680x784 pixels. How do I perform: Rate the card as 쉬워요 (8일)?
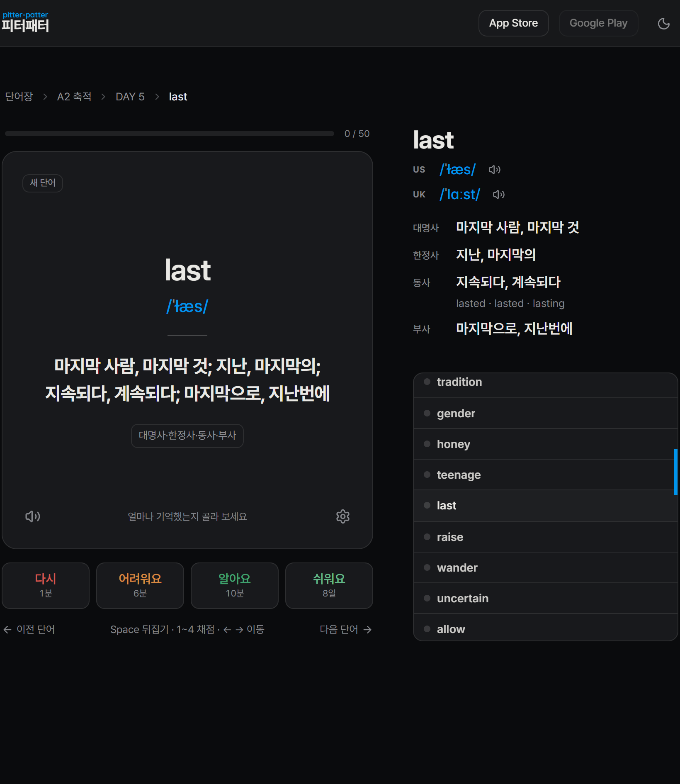329,586
